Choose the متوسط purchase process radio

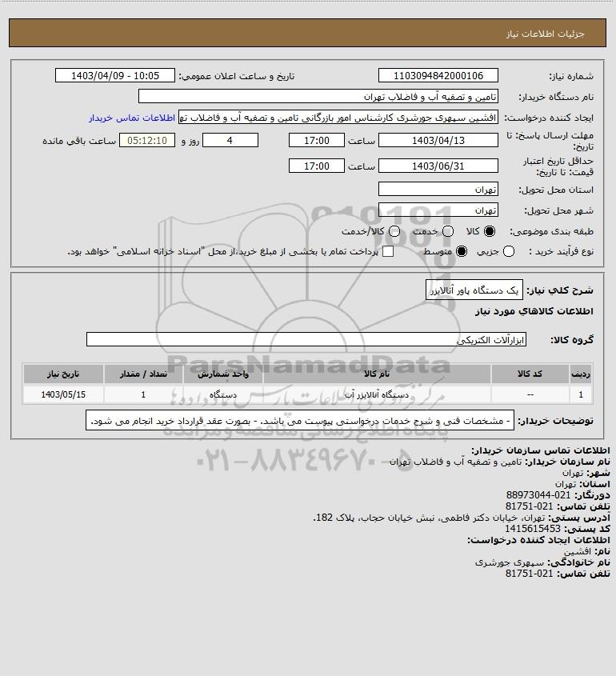tap(462, 251)
